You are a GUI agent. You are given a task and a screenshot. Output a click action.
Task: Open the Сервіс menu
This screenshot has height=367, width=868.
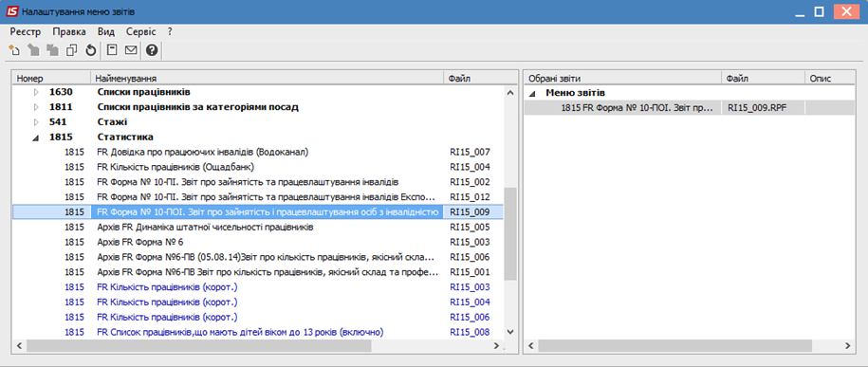click(140, 32)
